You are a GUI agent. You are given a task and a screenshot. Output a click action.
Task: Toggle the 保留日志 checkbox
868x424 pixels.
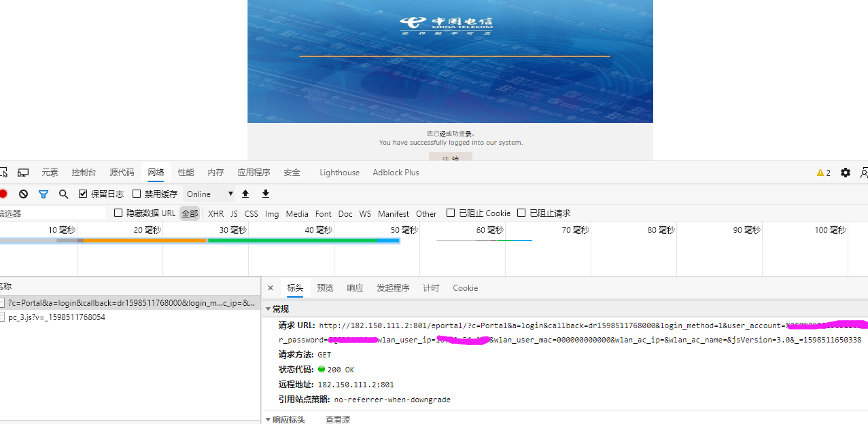[83, 194]
